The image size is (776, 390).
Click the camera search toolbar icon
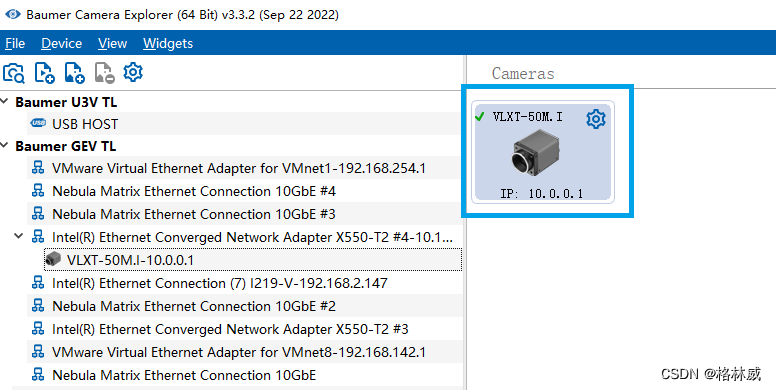pos(13,73)
